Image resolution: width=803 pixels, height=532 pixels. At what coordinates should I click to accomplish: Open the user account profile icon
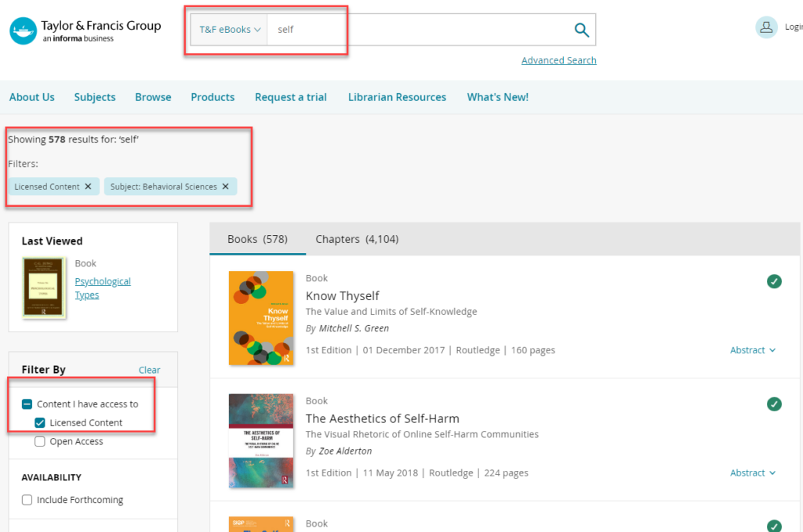[x=766, y=27]
